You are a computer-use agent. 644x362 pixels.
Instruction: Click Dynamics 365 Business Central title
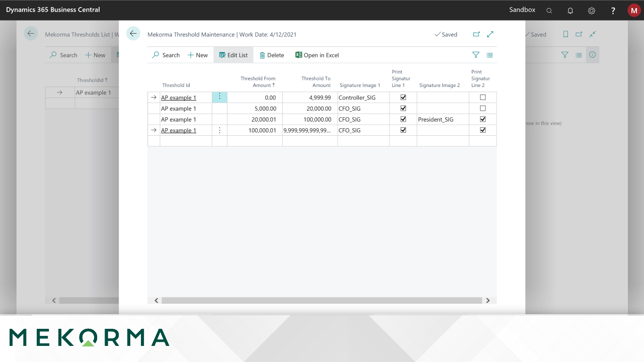pos(53,10)
